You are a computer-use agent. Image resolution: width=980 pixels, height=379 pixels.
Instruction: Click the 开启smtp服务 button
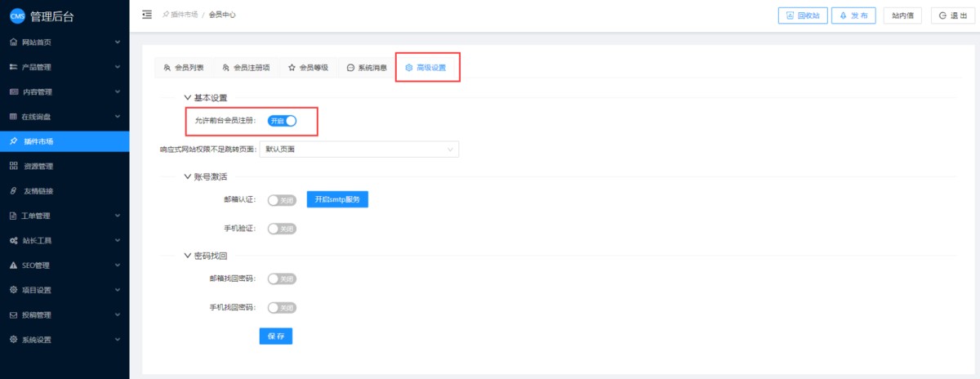point(337,200)
